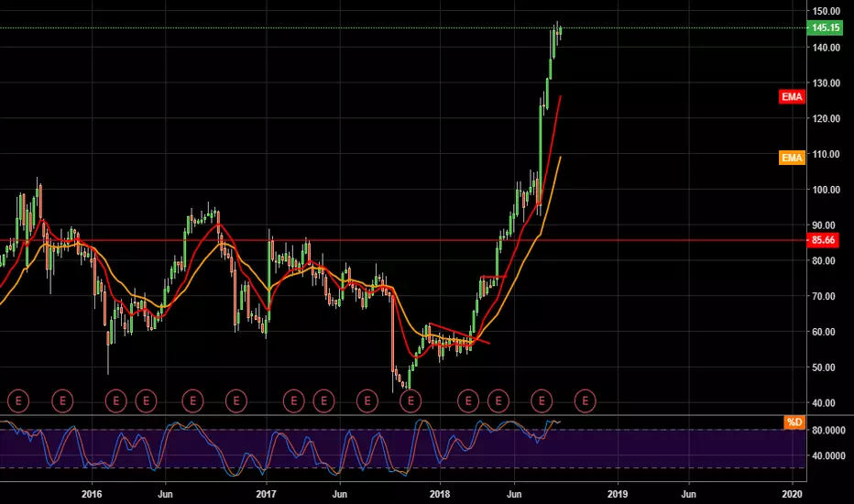The width and height of the screenshot is (854, 504).
Task: Click the 100.00 price axis label
Action: pos(826,191)
